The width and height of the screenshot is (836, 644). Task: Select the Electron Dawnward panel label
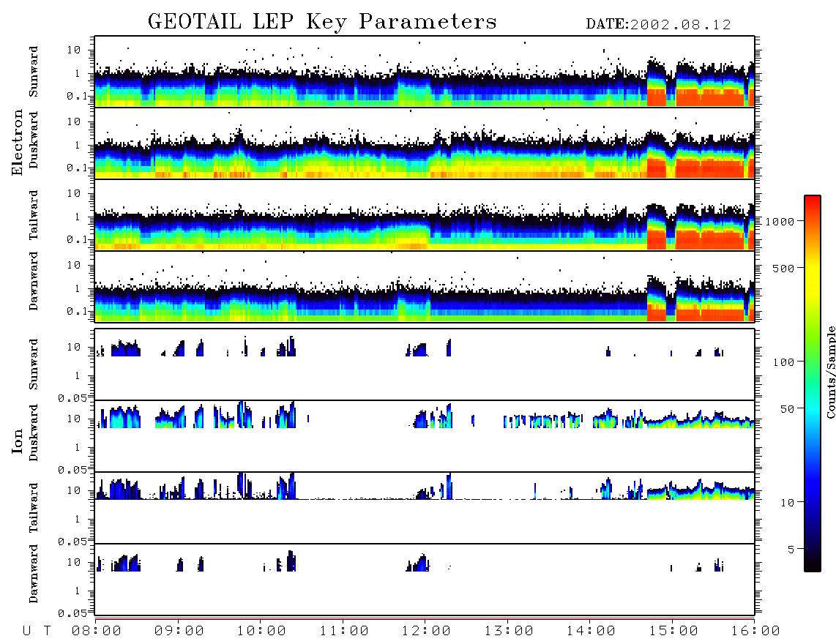click(x=34, y=282)
